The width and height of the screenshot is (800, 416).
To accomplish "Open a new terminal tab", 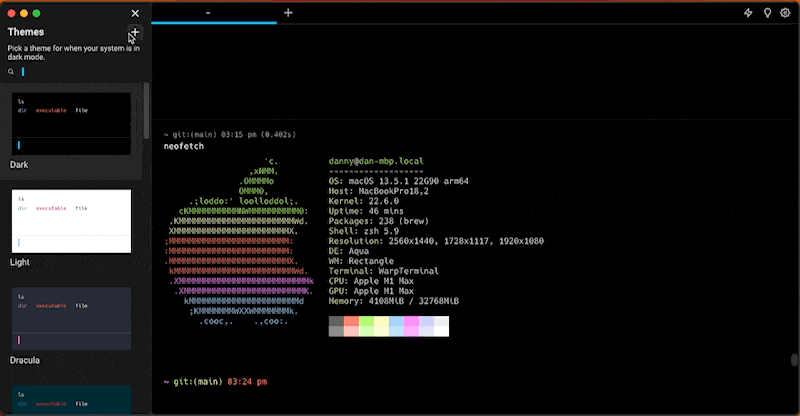I will tap(288, 13).
